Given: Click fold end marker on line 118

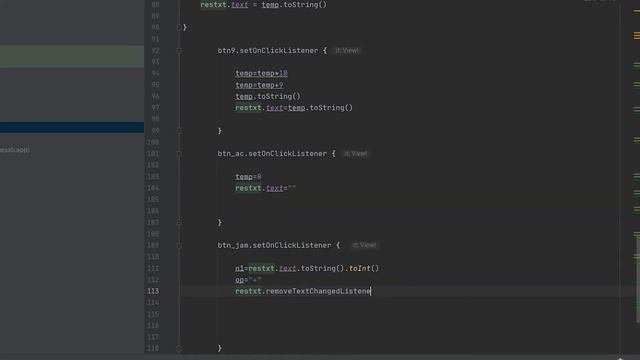Looking at the screenshot, I should click(179, 349).
